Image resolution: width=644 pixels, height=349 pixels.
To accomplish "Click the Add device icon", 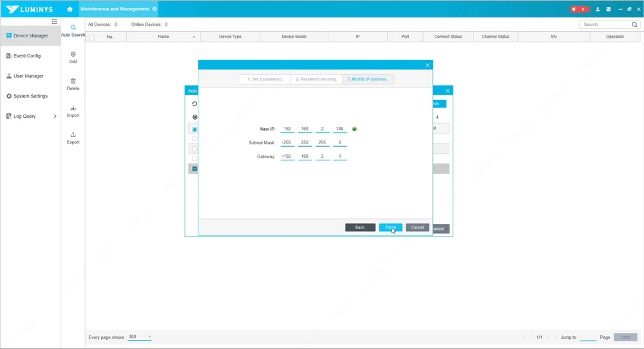I will [x=73, y=55].
